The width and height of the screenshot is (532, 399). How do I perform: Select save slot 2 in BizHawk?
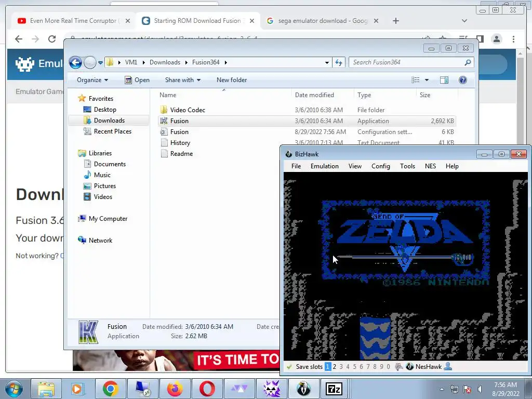click(x=335, y=367)
